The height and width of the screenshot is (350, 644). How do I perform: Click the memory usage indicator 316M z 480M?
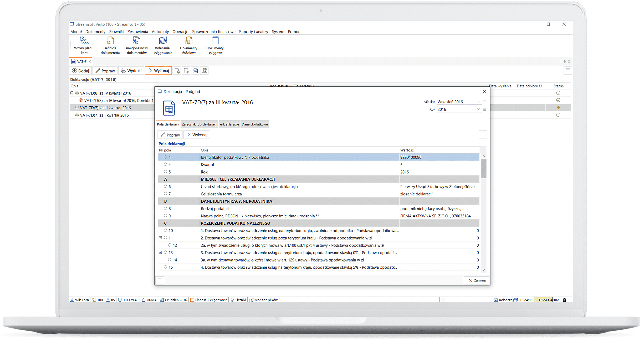tap(548, 300)
